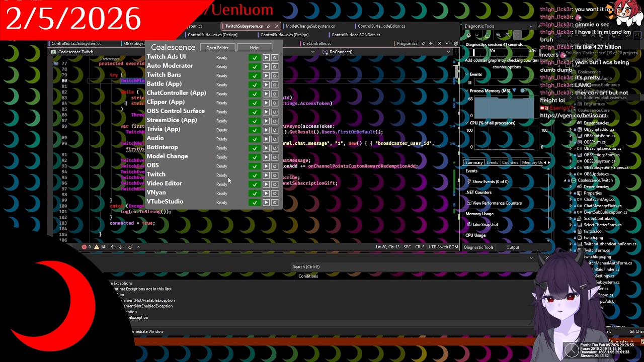Collapse the Events graph section
Image resolution: width=644 pixels, height=362 pixels.
point(466,74)
